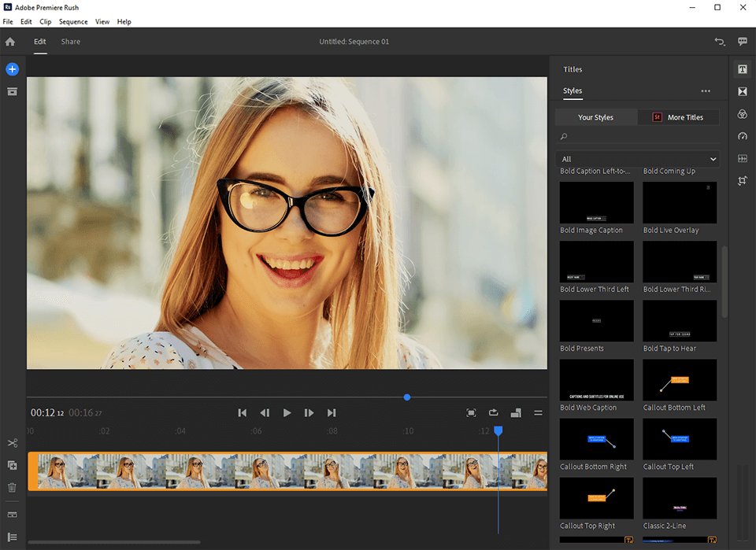Click the preview scrubber blue handle
Image resolution: width=756 pixels, height=550 pixels.
coord(407,397)
